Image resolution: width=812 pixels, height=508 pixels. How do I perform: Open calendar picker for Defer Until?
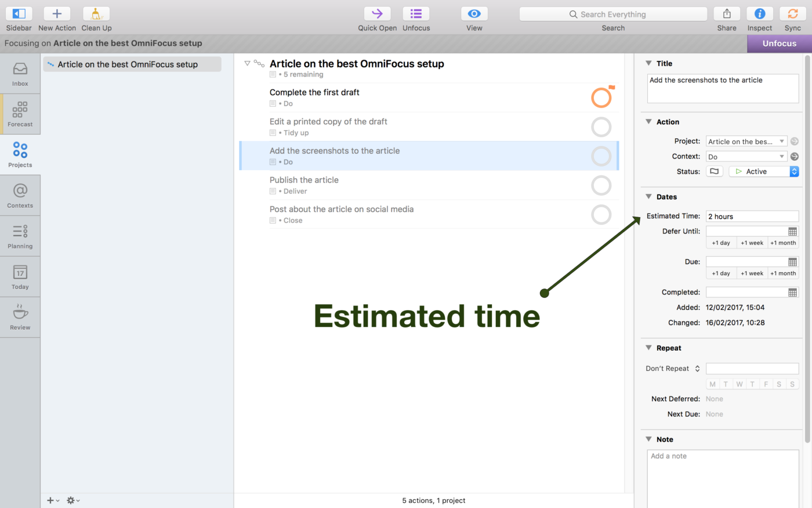[793, 232]
